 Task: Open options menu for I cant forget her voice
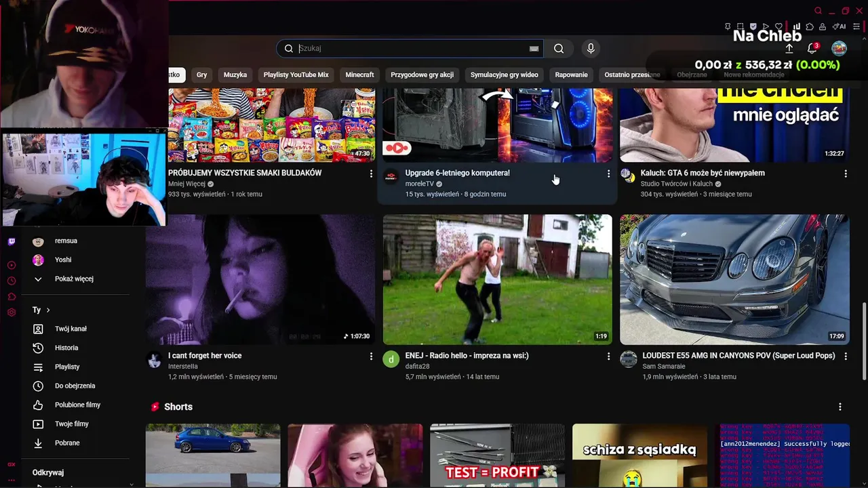tap(371, 356)
